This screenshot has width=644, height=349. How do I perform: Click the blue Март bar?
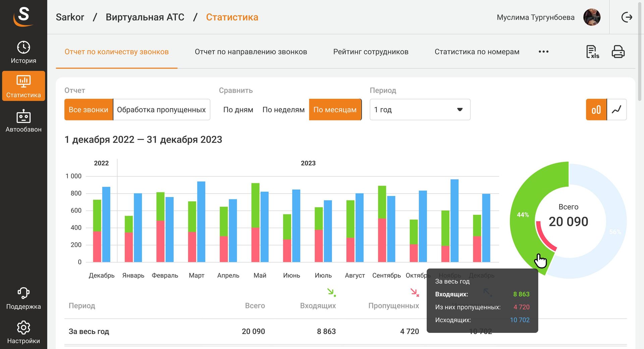(x=201, y=221)
